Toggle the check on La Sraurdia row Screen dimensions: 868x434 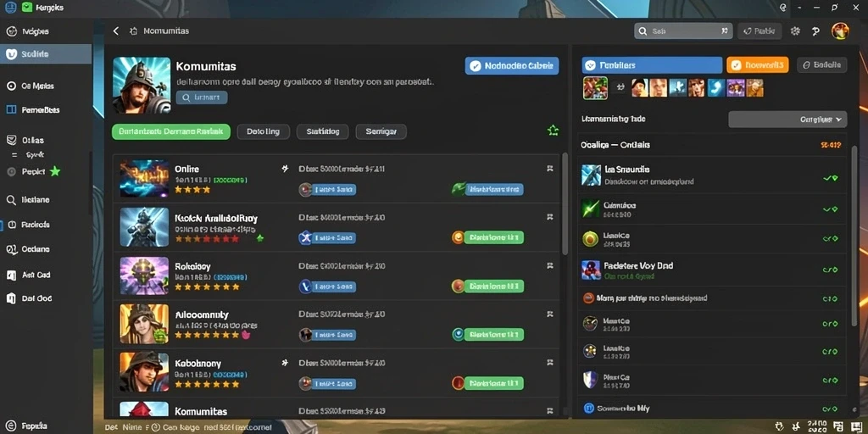pos(830,178)
